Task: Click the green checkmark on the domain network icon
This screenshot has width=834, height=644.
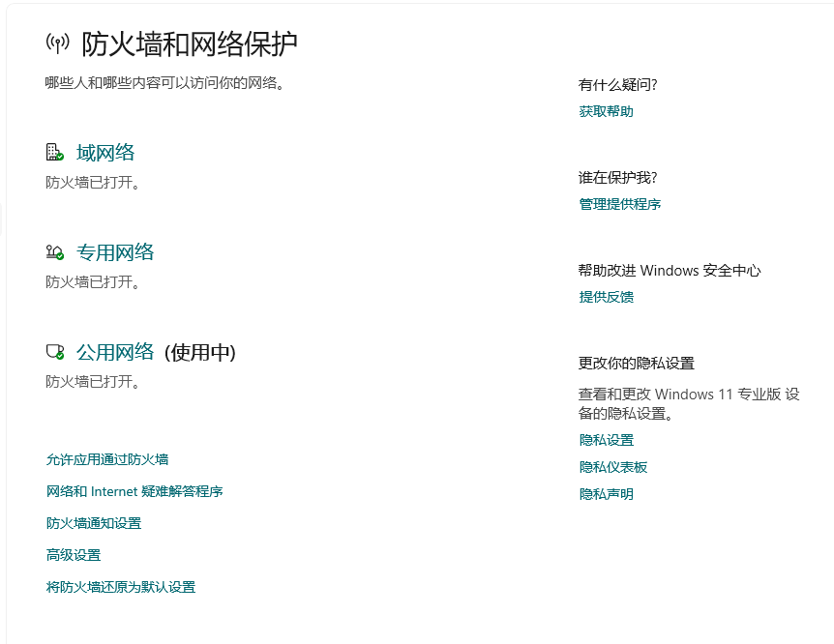Action: coord(61,159)
